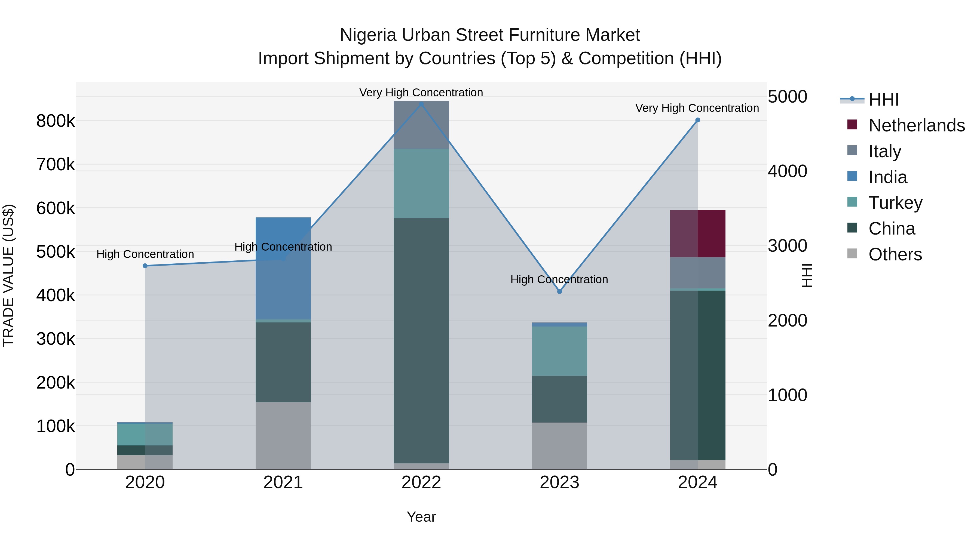Click the subtitle 'Import Shipment by Countries'
The width and height of the screenshot is (980, 551).
tap(377, 59)
